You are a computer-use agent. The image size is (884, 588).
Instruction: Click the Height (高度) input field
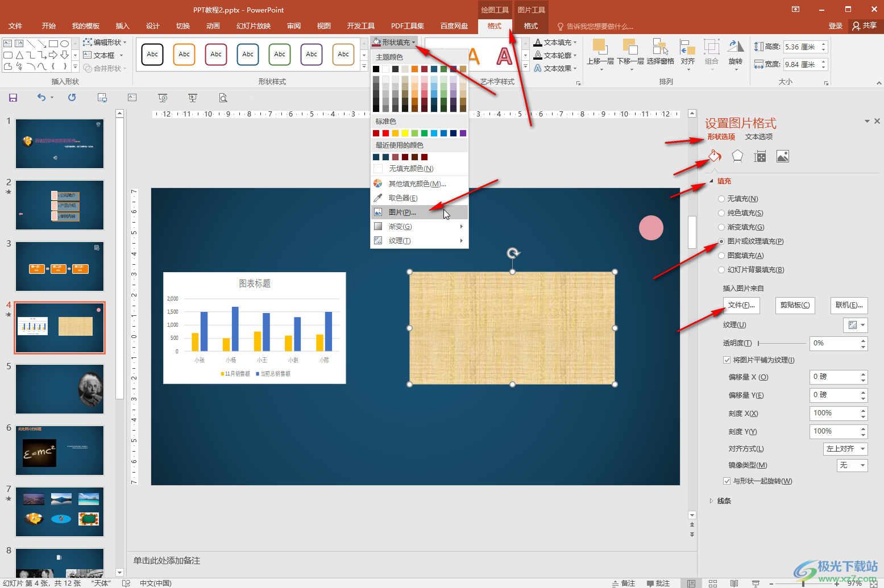(x=802, y=47)
